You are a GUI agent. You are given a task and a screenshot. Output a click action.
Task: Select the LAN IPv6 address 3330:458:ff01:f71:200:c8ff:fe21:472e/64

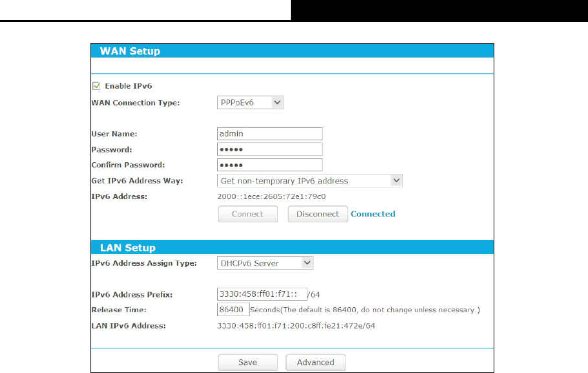296,326
